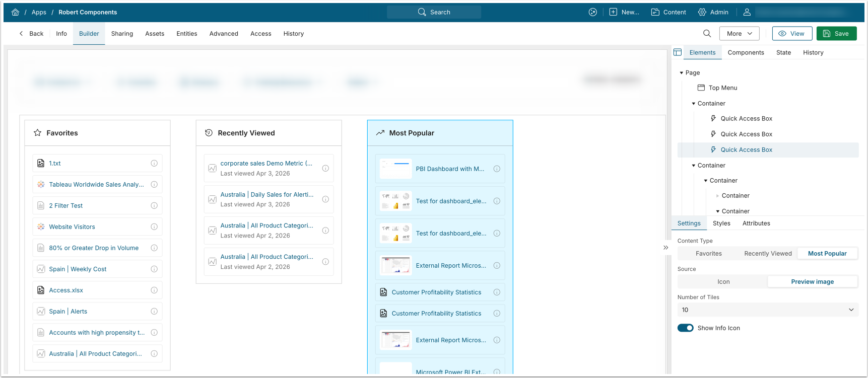Open Tableau Worldwide Sales Analysis link
Viewport: 868px width, 378px height.
coord(96,185)
